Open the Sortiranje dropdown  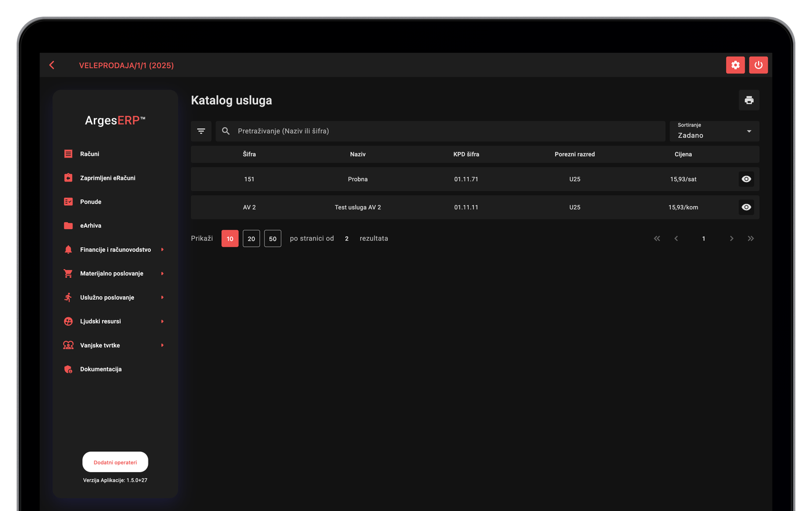click(714, 131)
